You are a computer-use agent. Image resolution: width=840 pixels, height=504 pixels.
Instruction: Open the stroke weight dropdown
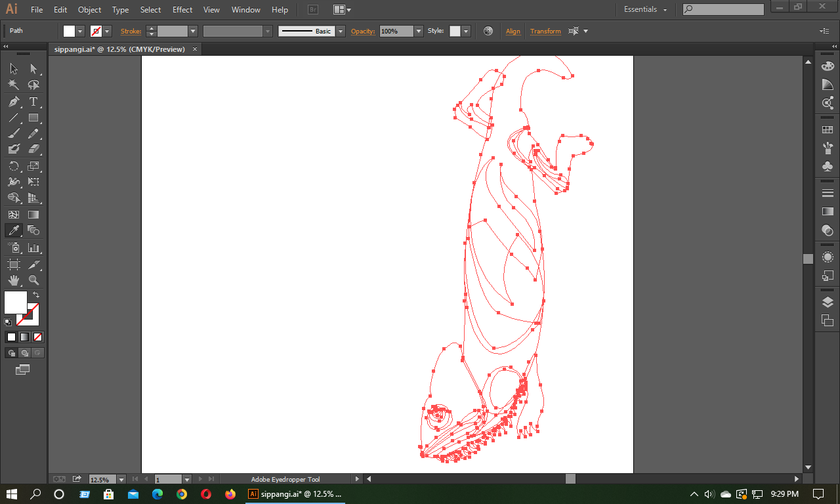coord(193,31)
